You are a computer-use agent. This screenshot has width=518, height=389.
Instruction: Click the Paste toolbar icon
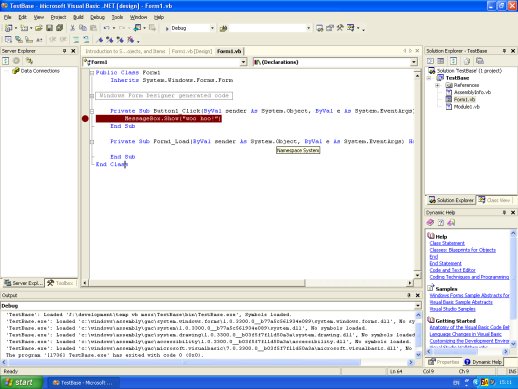(94, 28)
